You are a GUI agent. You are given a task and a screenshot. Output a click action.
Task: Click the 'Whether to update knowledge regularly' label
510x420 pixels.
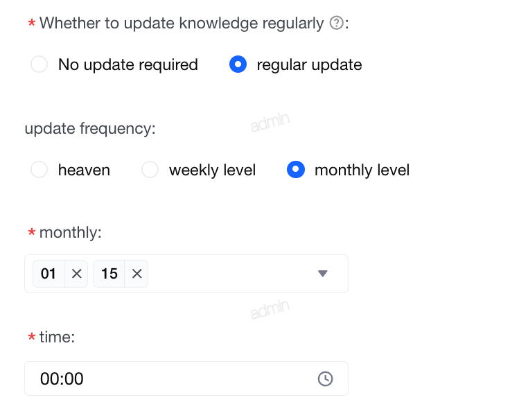pyautogui.click(x=182, y=24)
